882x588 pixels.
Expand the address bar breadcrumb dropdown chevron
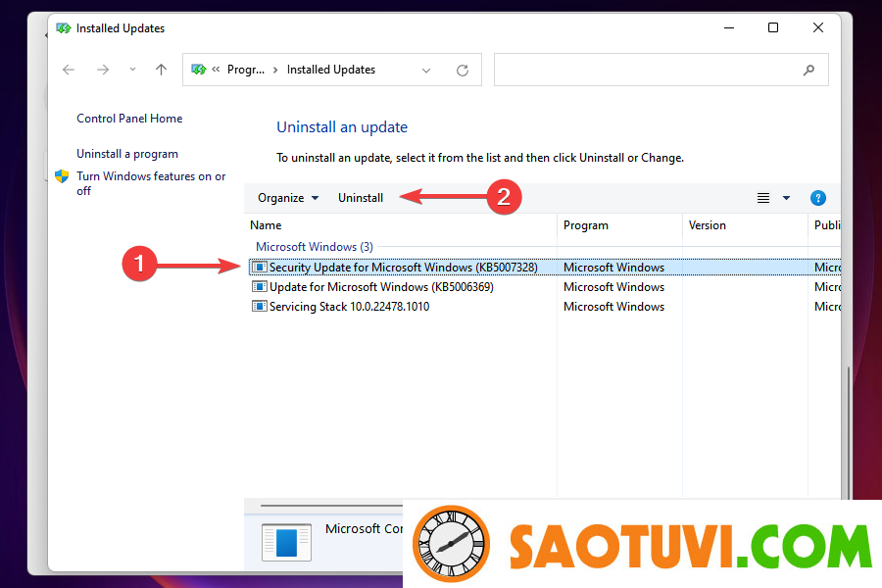(x=426, y=70)
